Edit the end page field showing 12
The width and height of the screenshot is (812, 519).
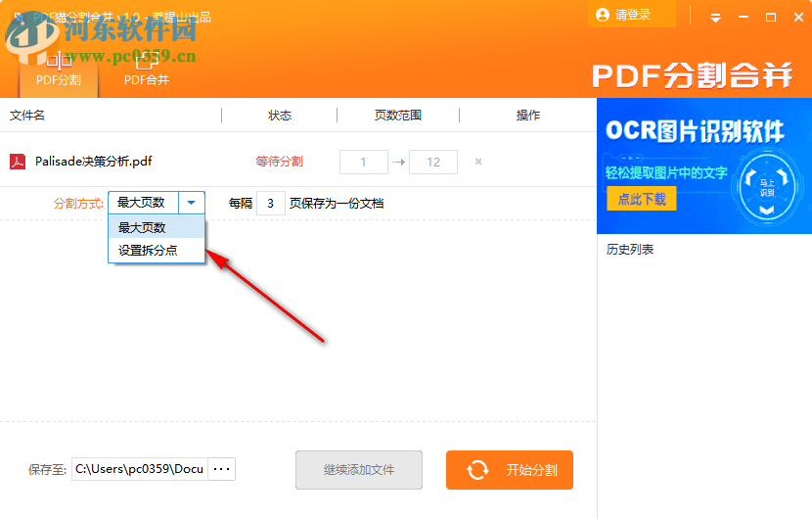tap(433, 163)
